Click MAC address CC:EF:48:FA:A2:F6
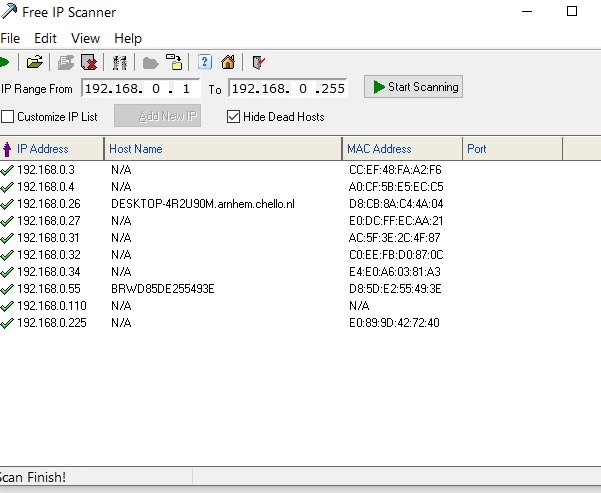Screen dimensions: 601x493 [395, 170]
